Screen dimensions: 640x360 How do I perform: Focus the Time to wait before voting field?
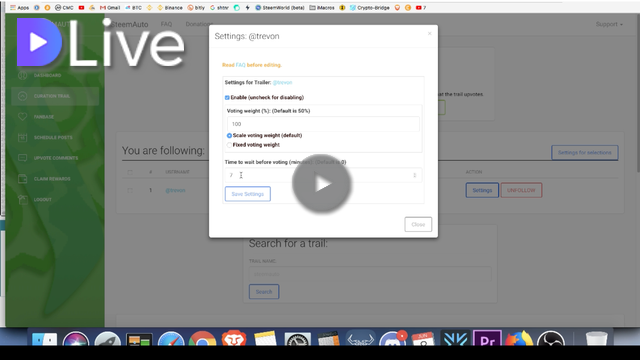(x=323, y=175)
